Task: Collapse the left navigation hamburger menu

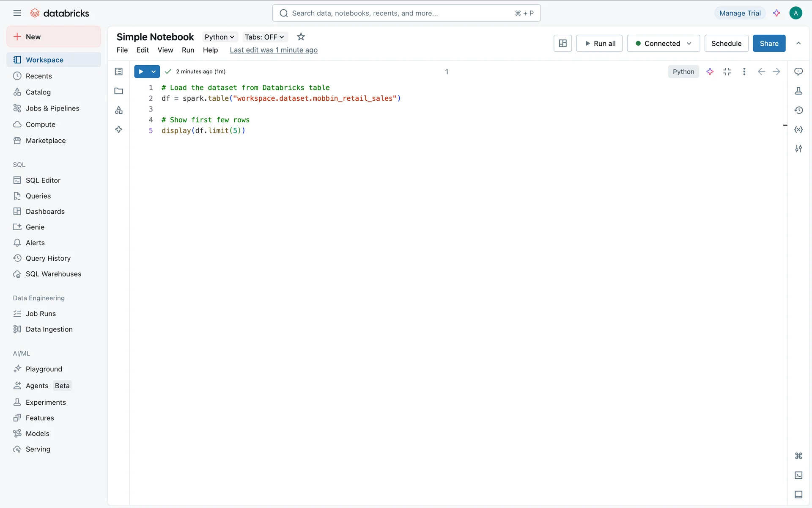Action: pyautogui.click(x=17, y=13)
